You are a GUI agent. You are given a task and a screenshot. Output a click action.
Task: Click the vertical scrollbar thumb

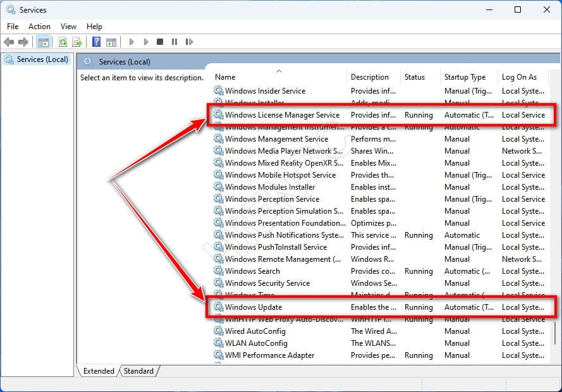click(555, 333)
